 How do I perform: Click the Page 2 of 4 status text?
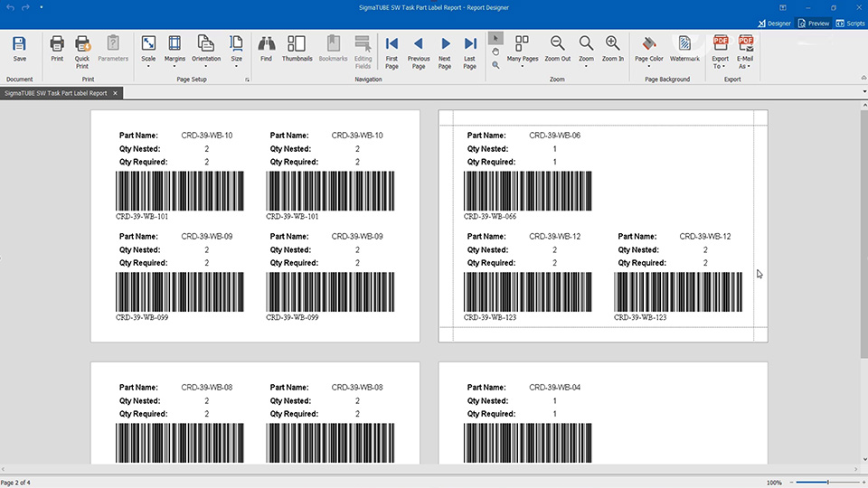[x=16, y=483]
